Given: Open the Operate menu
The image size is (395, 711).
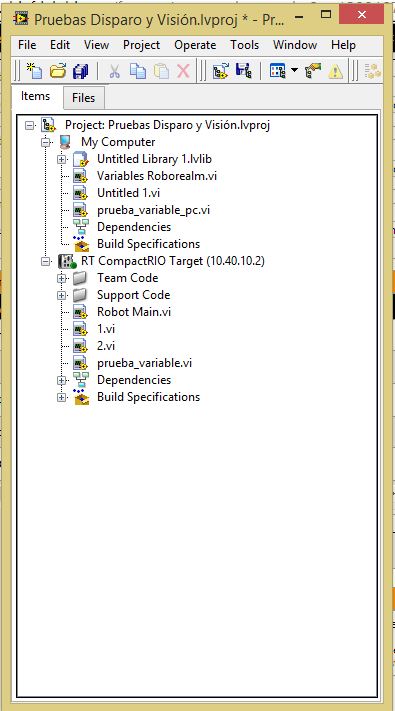Looking at the screenshot, I should click(195, 45).
